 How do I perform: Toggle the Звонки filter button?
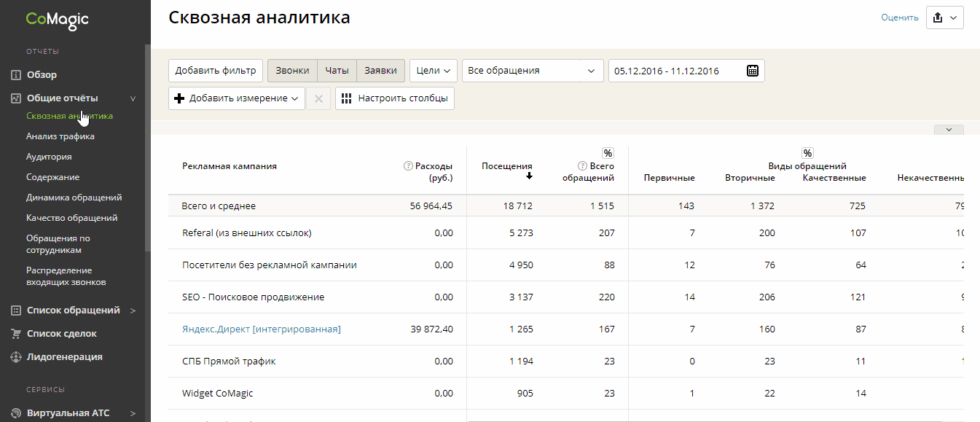293,71
